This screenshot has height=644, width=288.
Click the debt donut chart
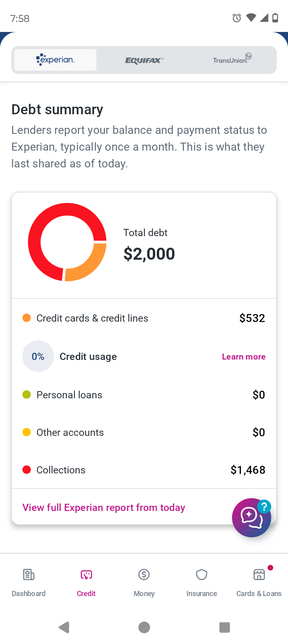[x=67, y=242]
